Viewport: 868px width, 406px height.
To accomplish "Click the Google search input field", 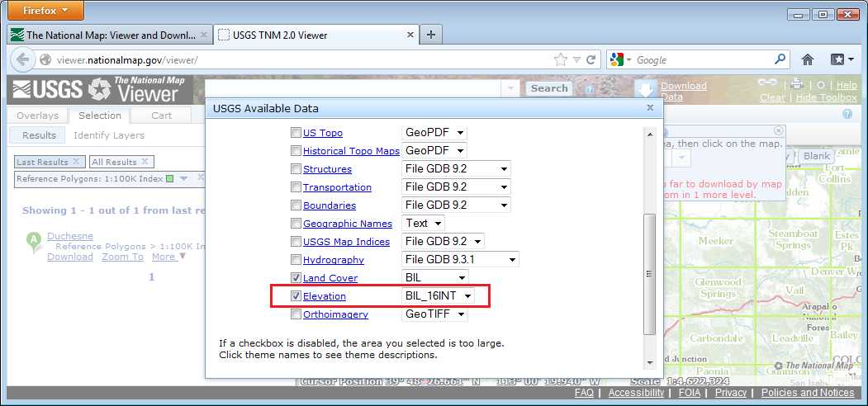I will [702, 59].
